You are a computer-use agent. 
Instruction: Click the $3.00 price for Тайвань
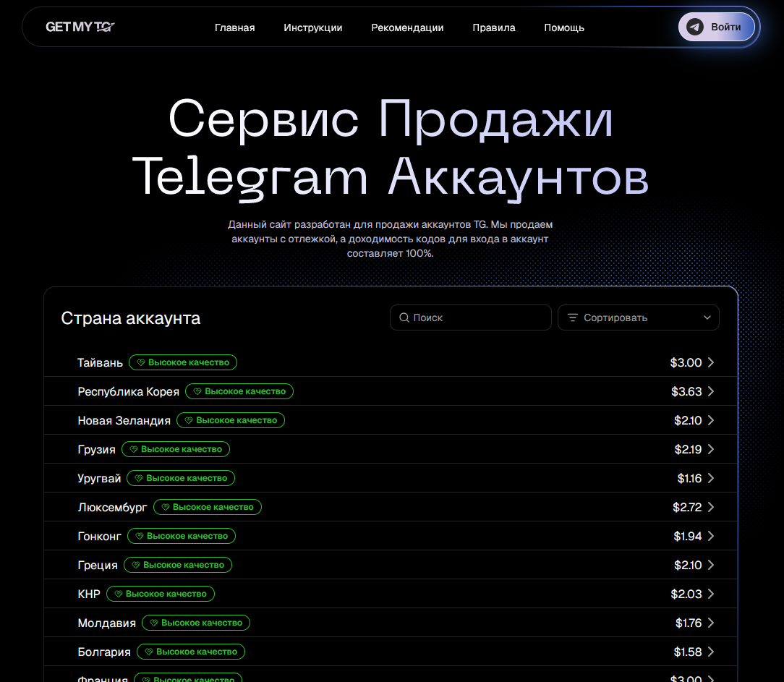(x=686, y=362)
